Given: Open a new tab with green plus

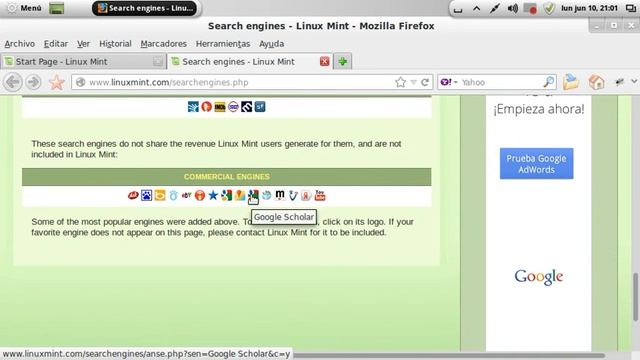Looking at the screenshot, I should (x=342, y=62).
